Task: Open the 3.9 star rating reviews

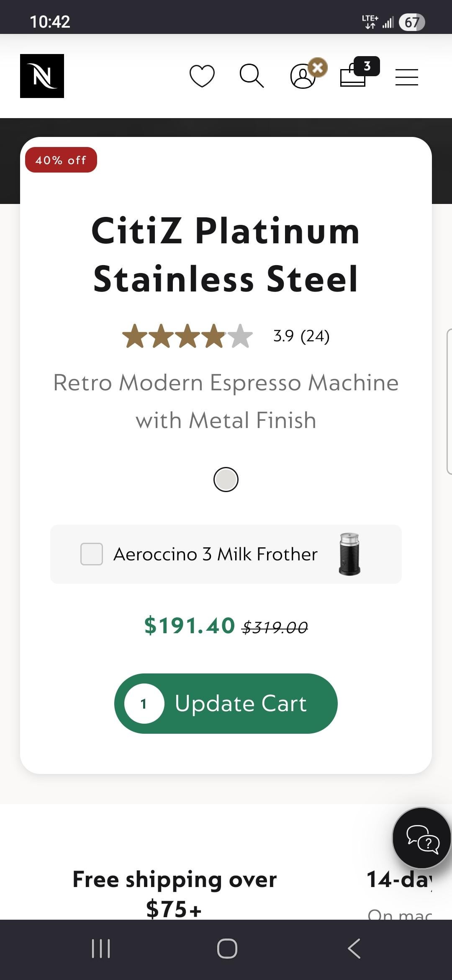Action: pyautogui.click(x=187, y=336)
